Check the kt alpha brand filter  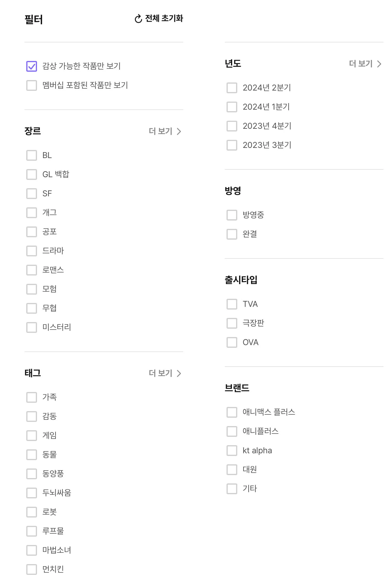pos(232,451)
